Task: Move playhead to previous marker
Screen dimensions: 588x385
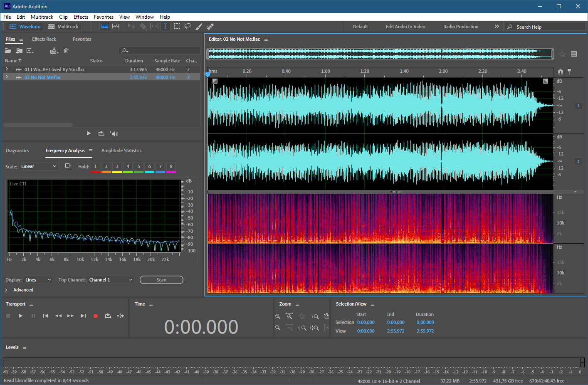Action: 45,316
